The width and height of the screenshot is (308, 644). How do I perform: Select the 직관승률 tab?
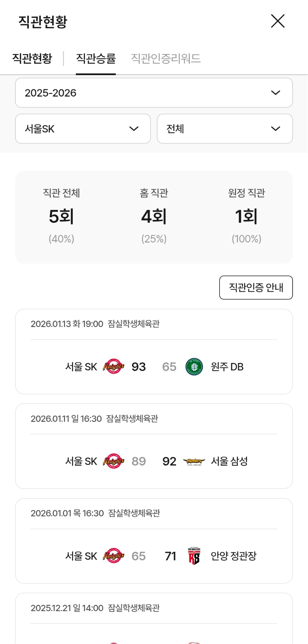coord(96,58)
